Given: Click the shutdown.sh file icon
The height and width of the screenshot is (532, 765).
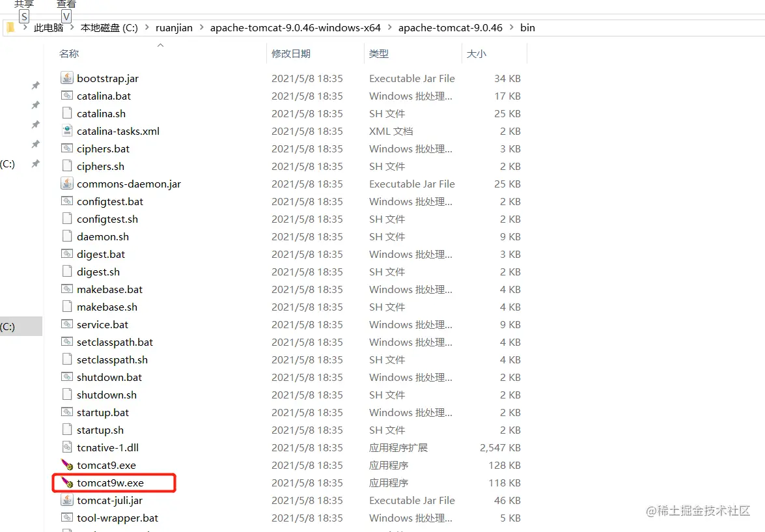Looking at the screenshot, I should [67, 395].
